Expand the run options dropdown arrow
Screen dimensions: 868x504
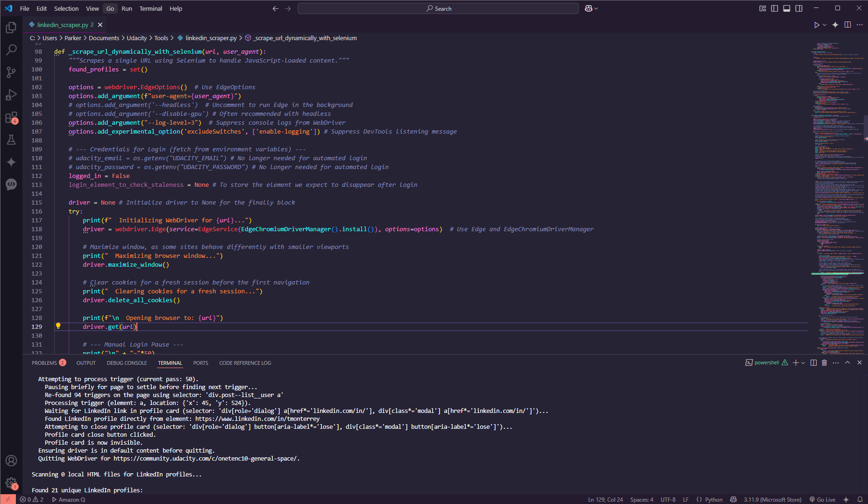pos(825,25)
